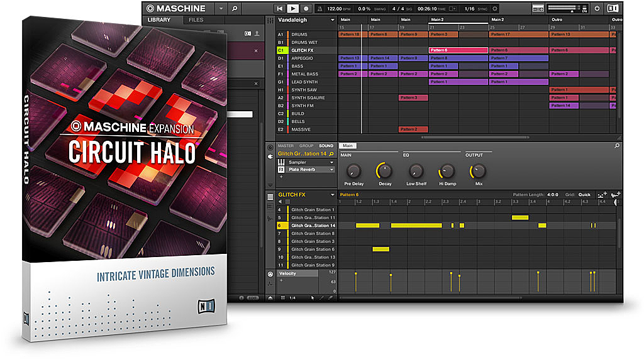Open browser search magnifier in header
Screen dimensions: 644x362
click(x=235, y=8)
